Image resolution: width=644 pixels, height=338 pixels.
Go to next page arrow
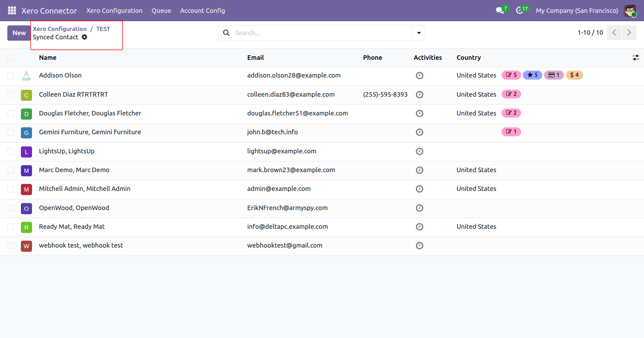coord(629,33)
